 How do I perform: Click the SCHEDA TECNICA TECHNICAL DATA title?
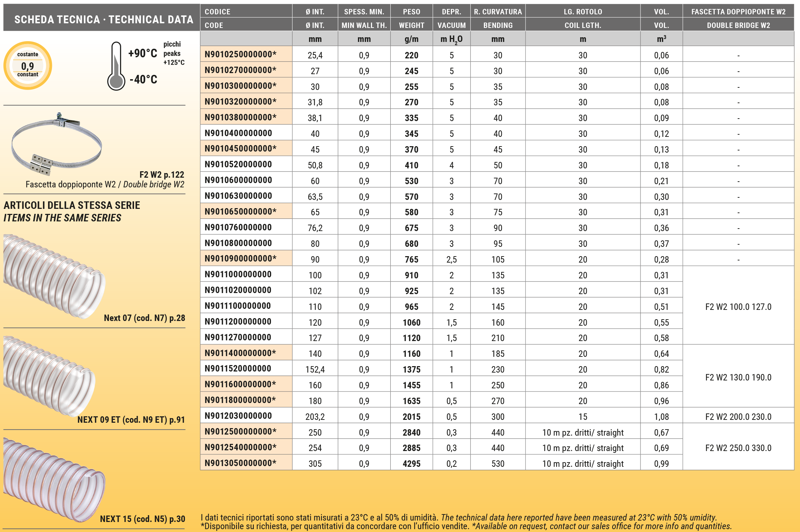(104, 19)
